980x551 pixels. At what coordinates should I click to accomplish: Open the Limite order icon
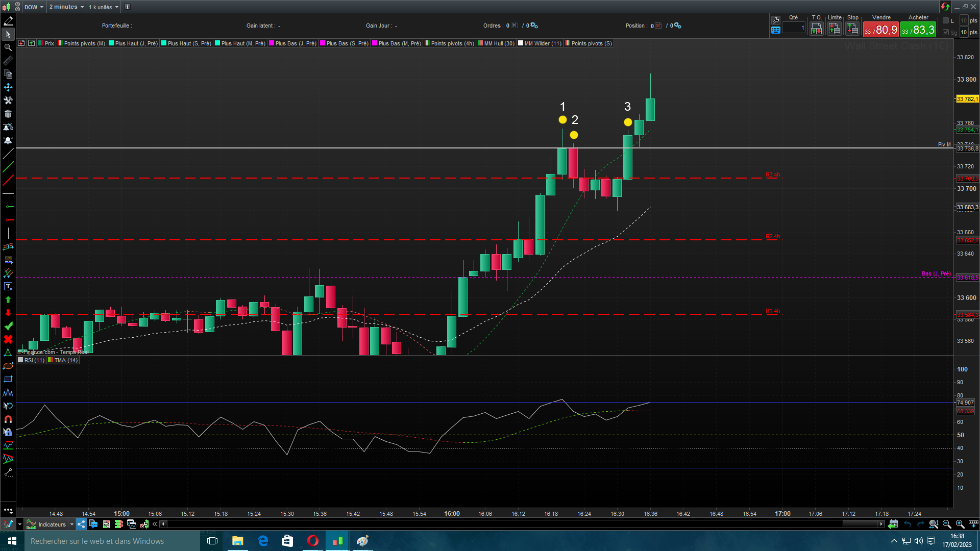(x=835, y=29)
